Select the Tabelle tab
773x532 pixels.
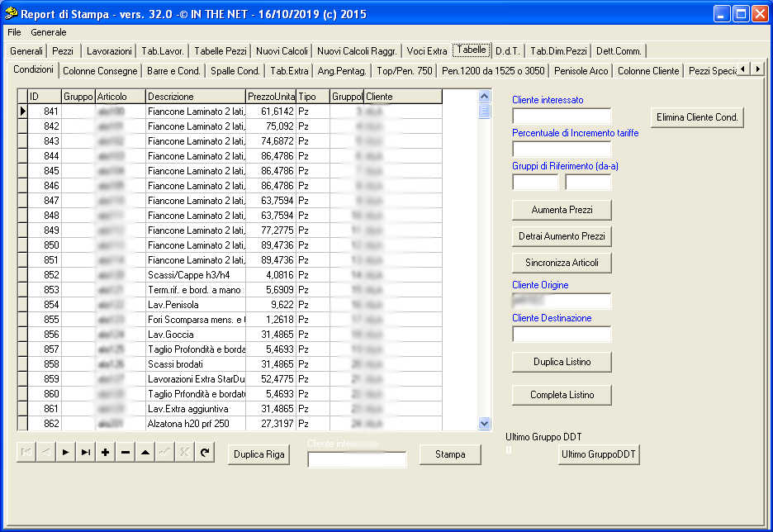[472, 50]
